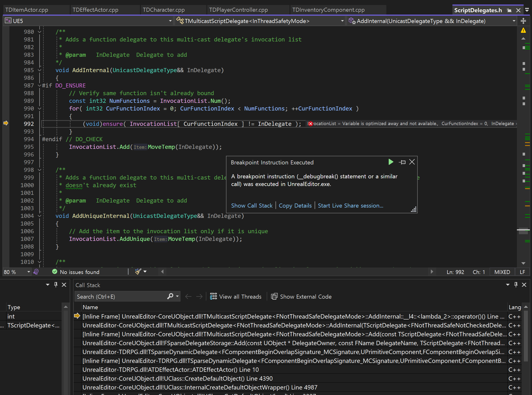The image size is (532, 395).
Task: Open the 80 % zoom level dropdown
Action: click(x=29, y=272)
